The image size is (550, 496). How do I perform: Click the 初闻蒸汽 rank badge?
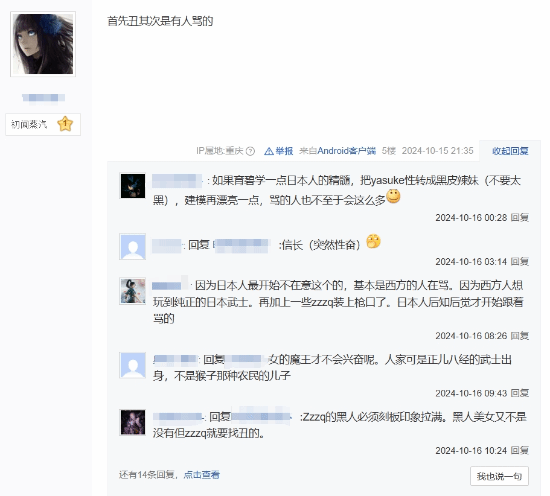pos(43,124)
